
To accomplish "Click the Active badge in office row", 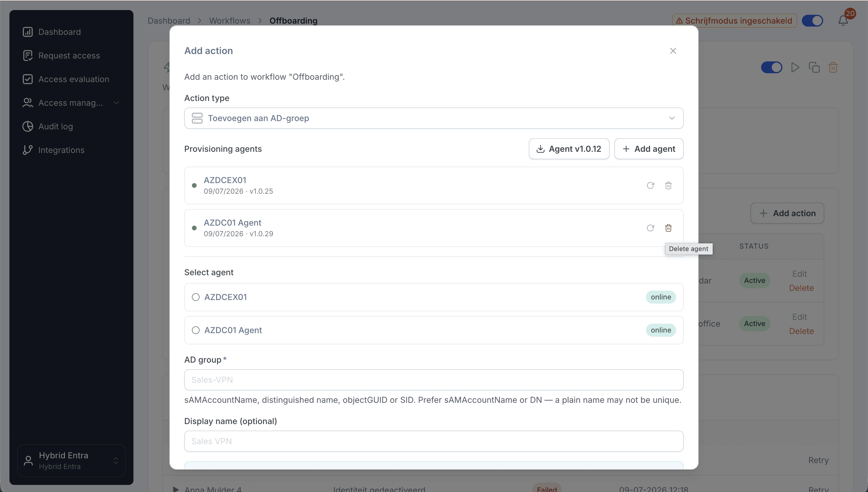I will tap(755, 324).
